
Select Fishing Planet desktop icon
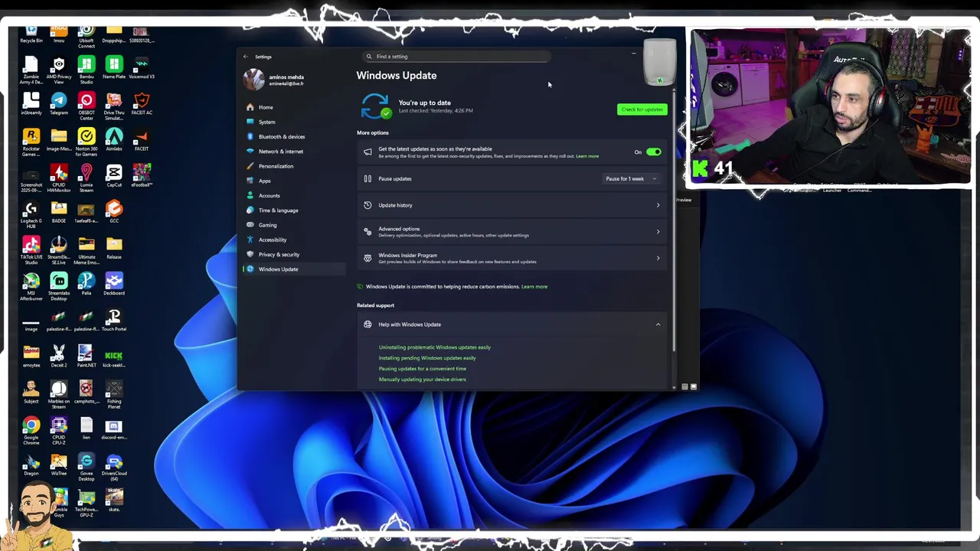pyautogui.click(x=113, y=393)
